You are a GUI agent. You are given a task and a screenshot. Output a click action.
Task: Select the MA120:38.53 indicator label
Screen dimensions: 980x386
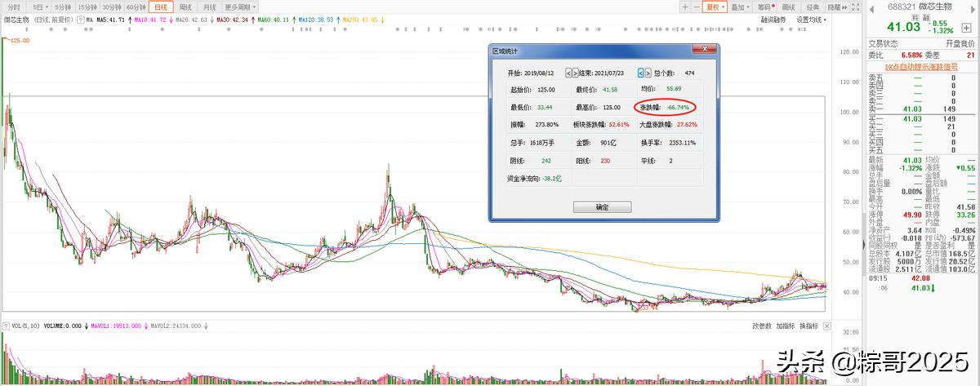pos(315,18)
